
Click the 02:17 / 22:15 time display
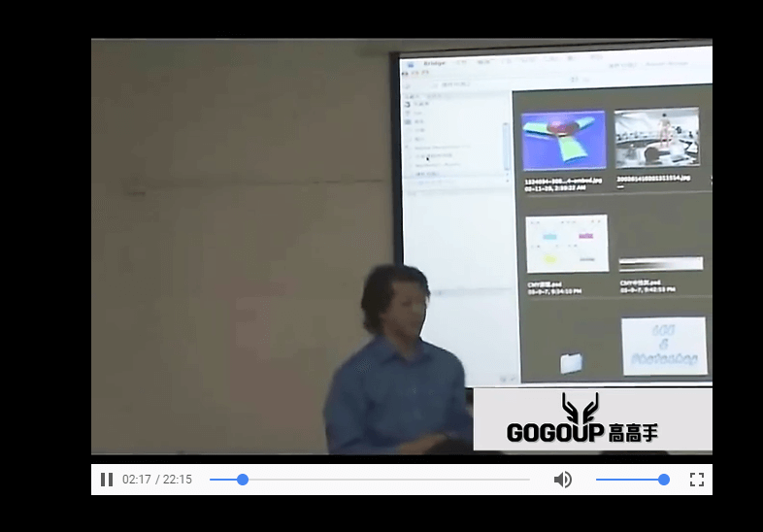point(157,480)
